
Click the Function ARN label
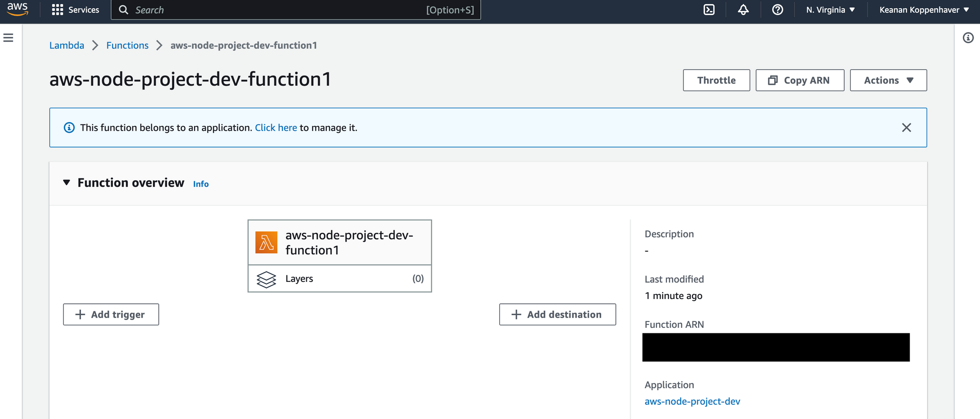[x=674, y=324]
